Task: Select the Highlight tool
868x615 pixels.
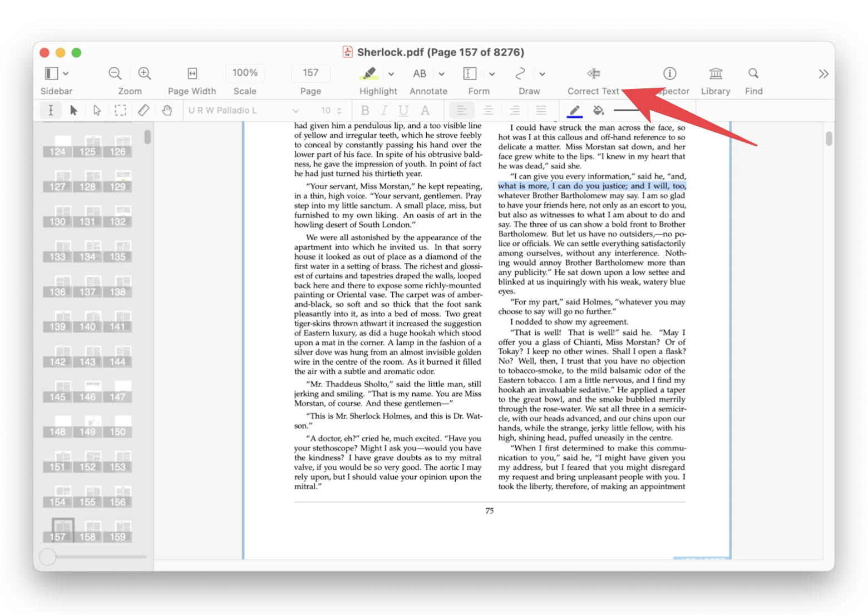Action: point(371,73)
